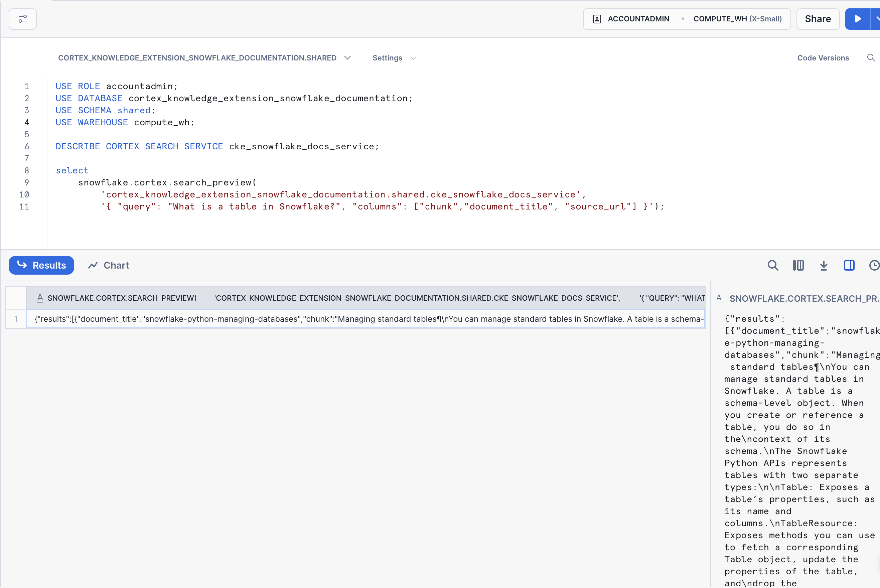
Task: Toggle the results side panel view
Action: click(x=849, y=265)
